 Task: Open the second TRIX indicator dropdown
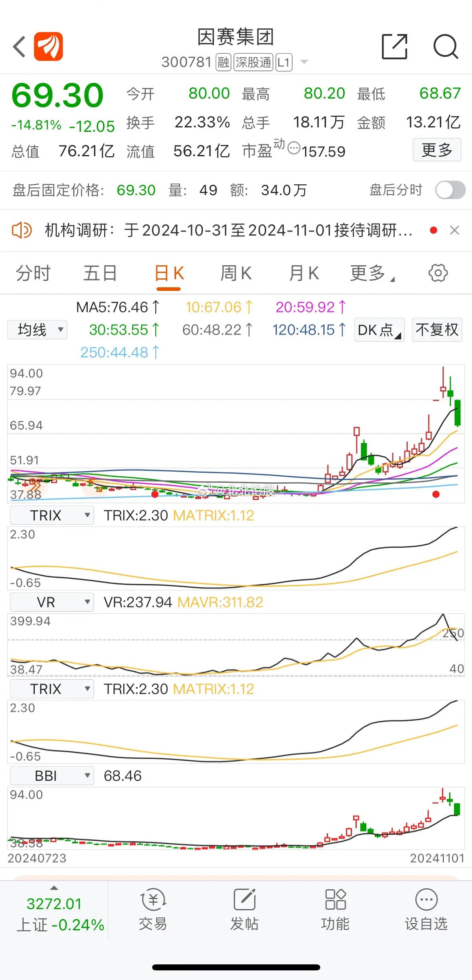[x=52, y=689]
